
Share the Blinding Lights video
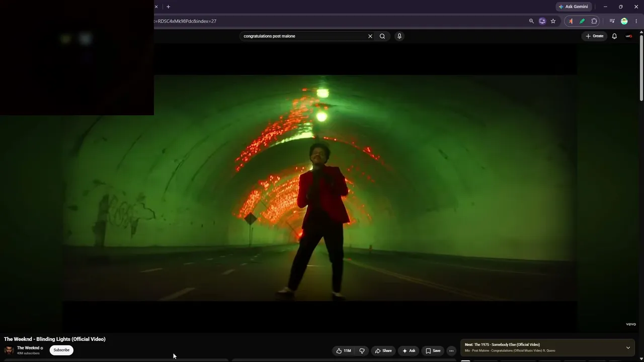click(x=383, y=351)
